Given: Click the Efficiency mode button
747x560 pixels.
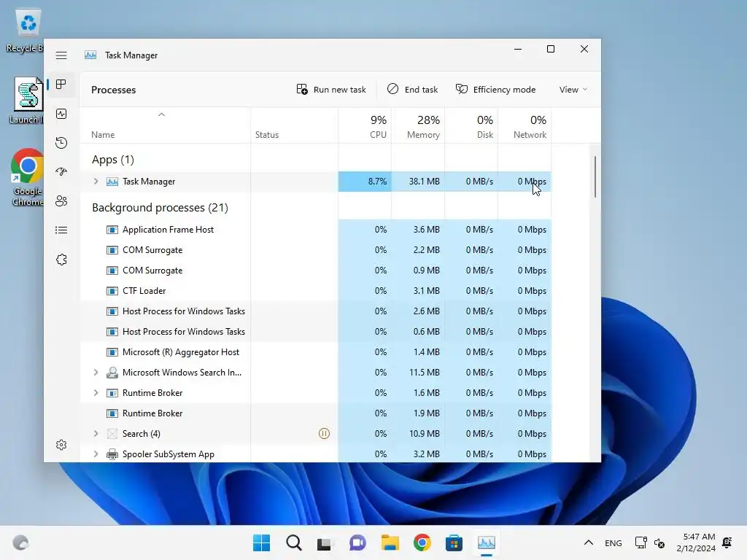Looking at the screenshot, I should (x=495, y=90).
